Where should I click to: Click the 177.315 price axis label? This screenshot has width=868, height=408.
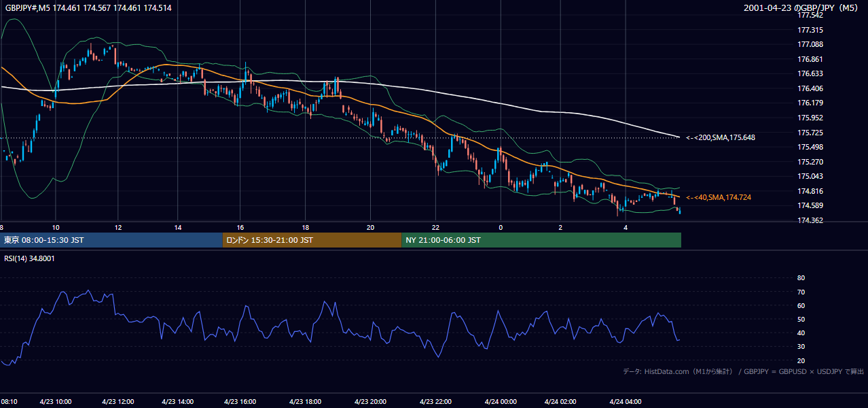pyautogui.click(x=810, y=30)
